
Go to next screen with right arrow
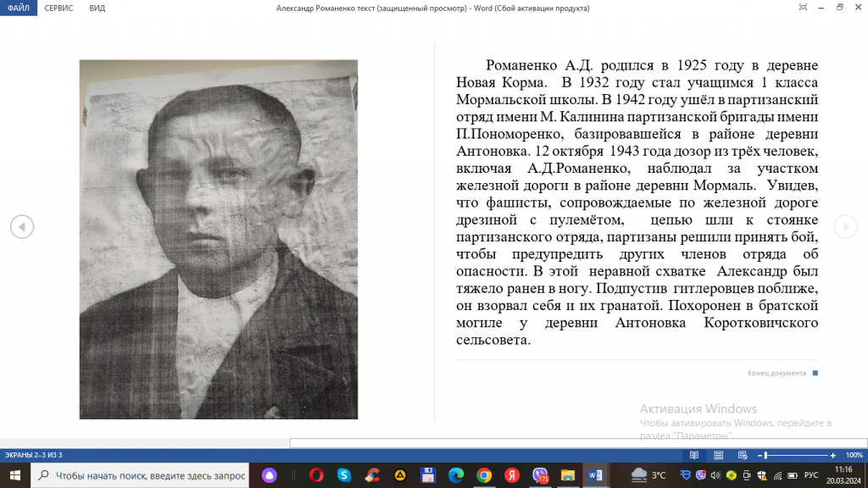coord(845,227)
